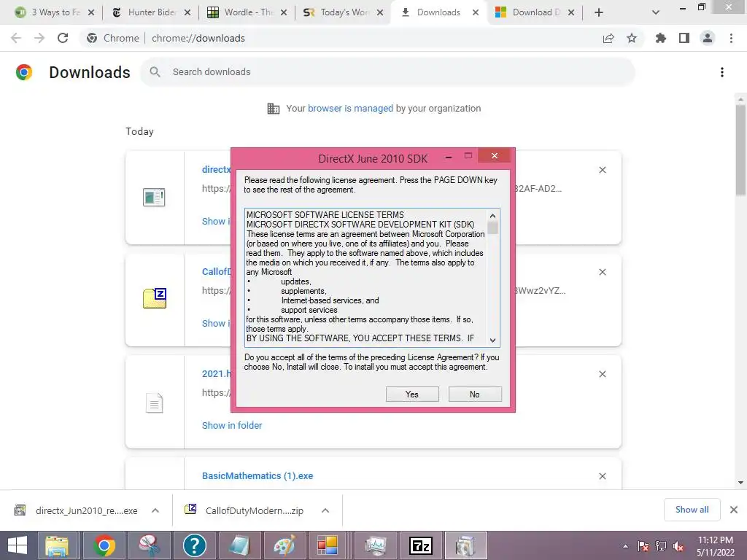
Task: Open the Extensions puzzle icon
Action: click(x=661, y=38)
